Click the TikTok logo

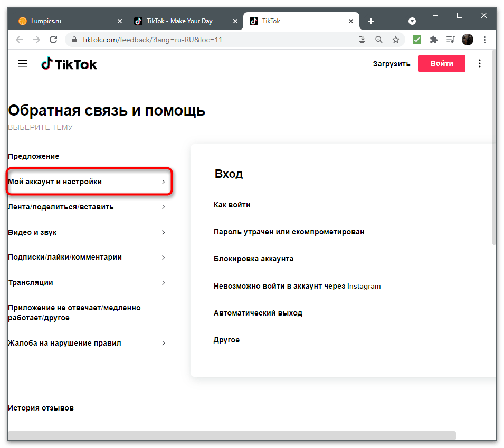pos(69,64)
